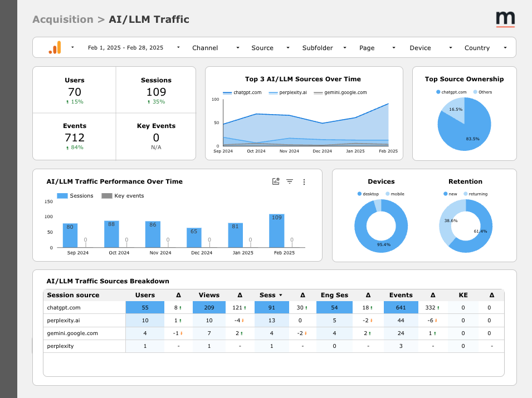
Task: Sort table by Events column header
Action: (x=401, y=295)
